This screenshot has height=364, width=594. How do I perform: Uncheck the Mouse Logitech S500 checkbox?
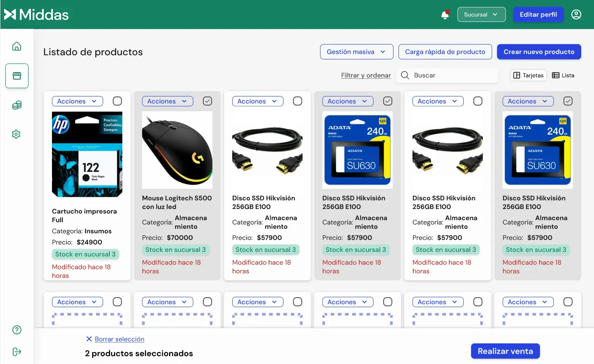207,101
